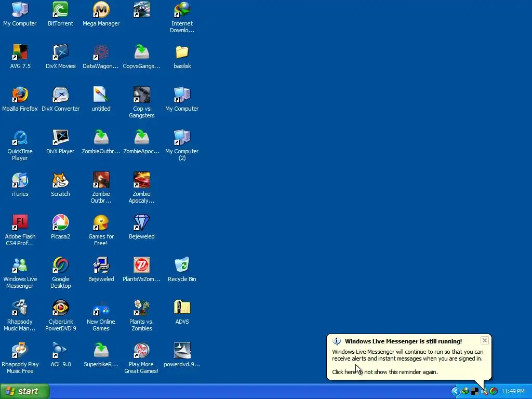This screenshot has height=399, width=532.
Task: Click the balloon title 'Windows Live Messenger is still running!'
Action: [403, 341]
